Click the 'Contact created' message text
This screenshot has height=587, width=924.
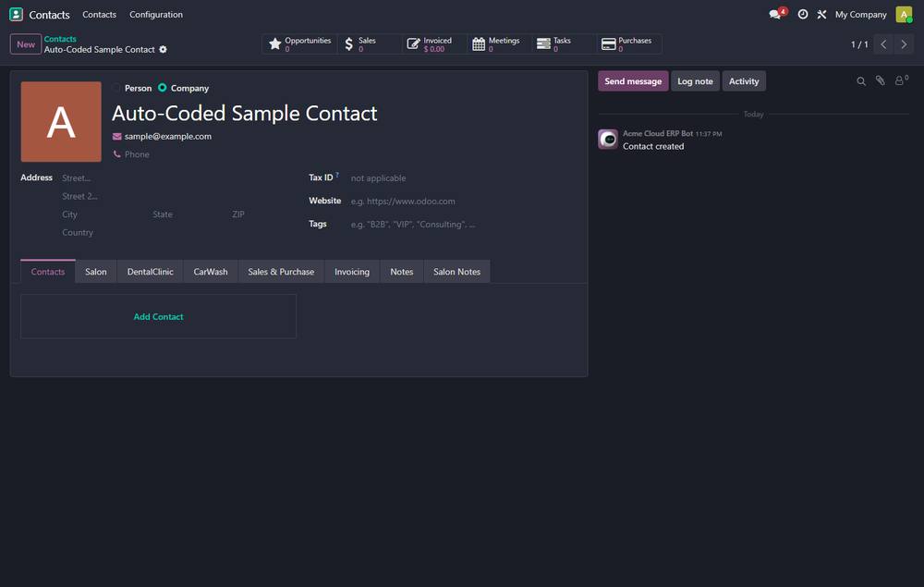pyautogui.click(x=653, y=146)
